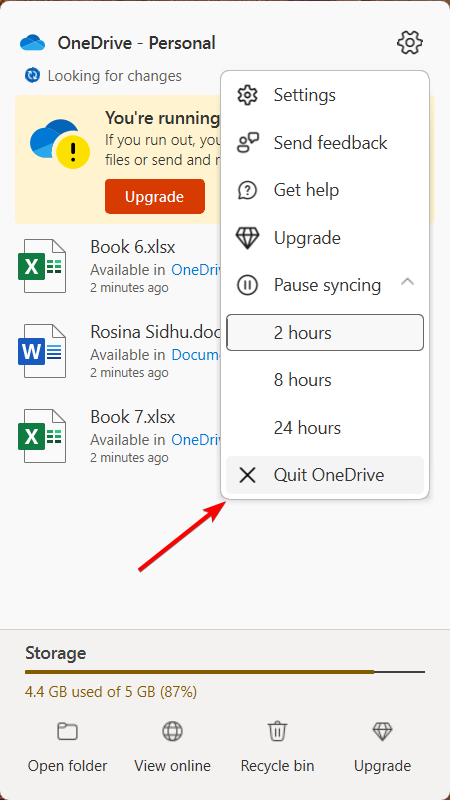This screenshot has width=450, height=800.
Task: Click the diamond Upgrade icon in the footer
Action: pos(382,732)
